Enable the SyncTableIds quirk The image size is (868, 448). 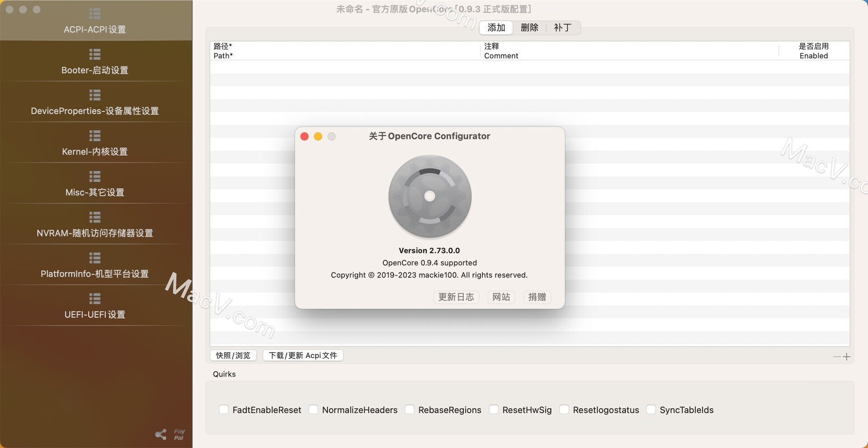(x=651, y=410)
